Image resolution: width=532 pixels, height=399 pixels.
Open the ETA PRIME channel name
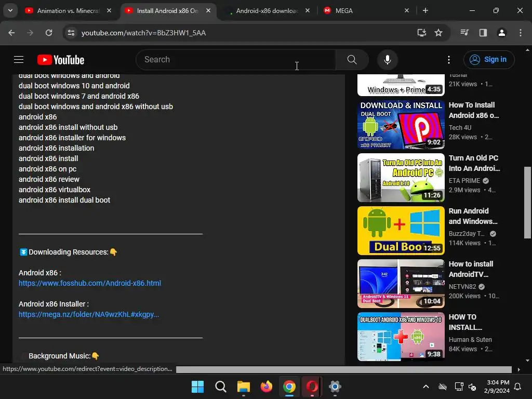click(464, 180)
